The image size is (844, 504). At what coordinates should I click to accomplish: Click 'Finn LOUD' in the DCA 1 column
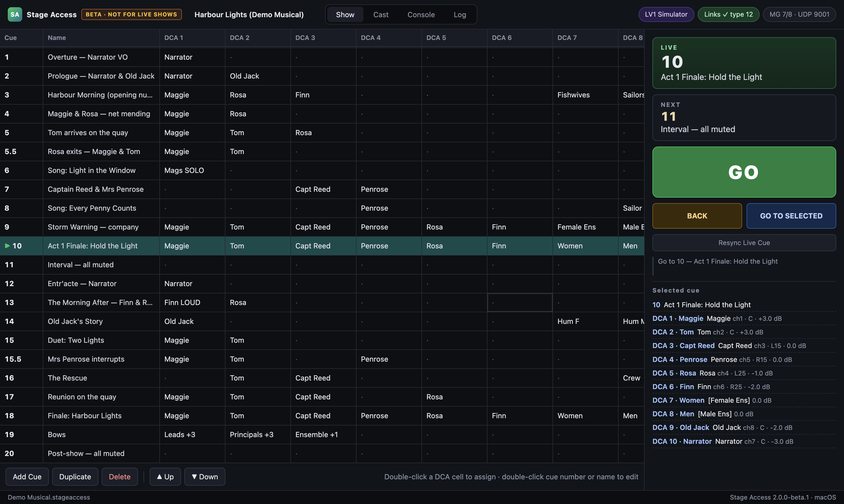(182, 302)
